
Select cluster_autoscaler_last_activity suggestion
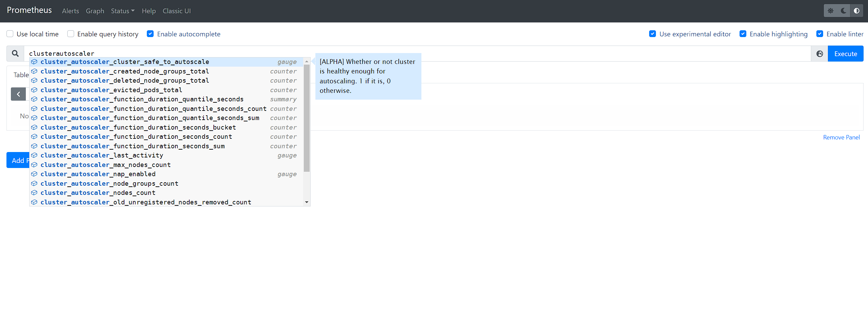coord(166,155)
